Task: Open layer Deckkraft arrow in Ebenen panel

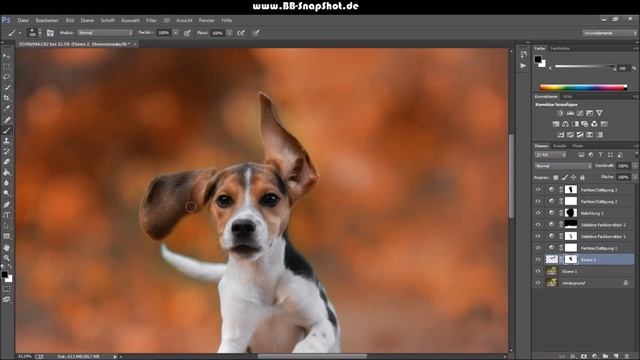Action: pos(635,166)
